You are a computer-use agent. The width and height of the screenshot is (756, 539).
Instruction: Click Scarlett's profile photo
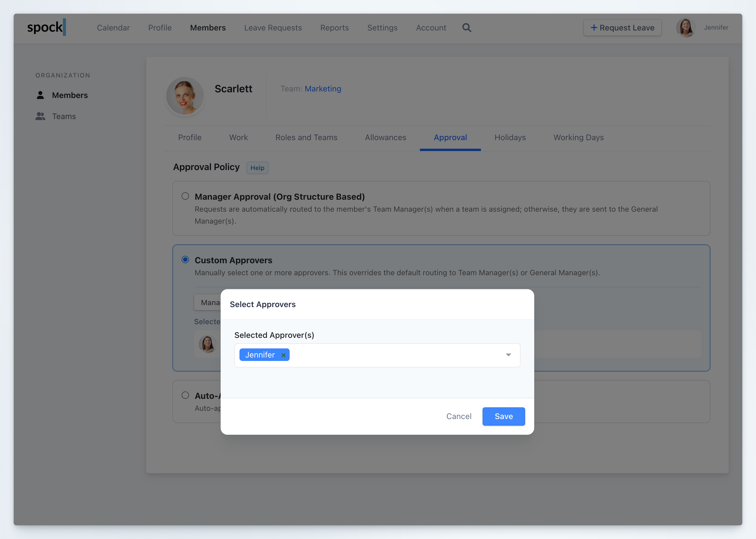pos(185,96)
